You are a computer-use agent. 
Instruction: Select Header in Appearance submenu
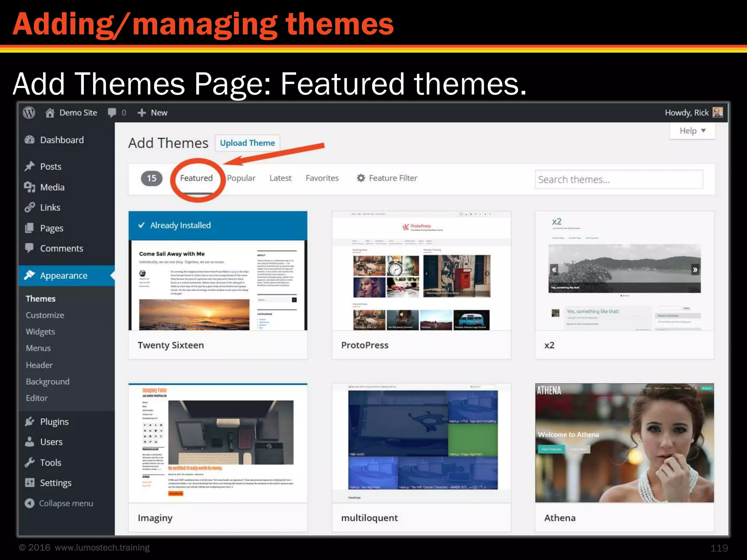tap(39, 365)
